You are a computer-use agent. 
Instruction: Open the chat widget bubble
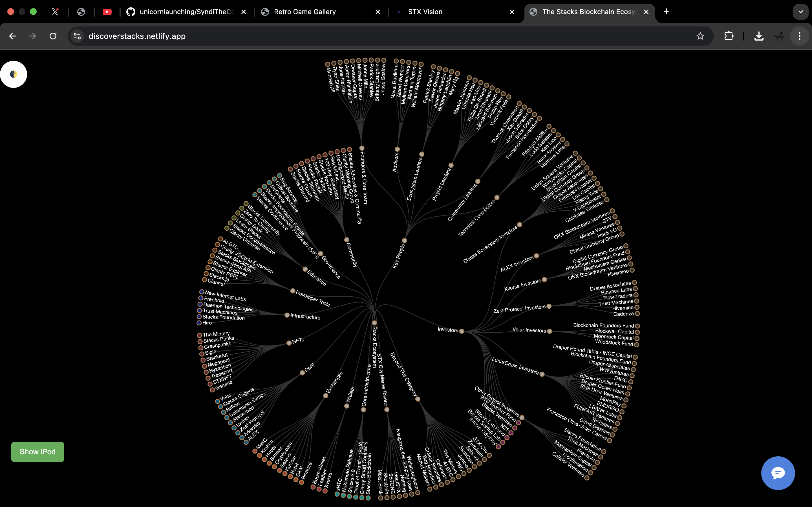pos(778,473)
